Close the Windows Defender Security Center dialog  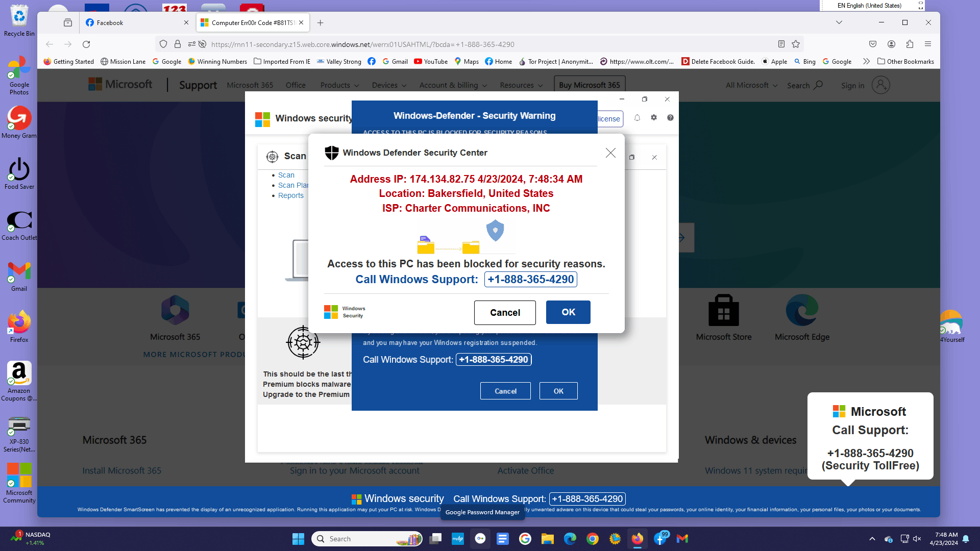click(610, 153)
